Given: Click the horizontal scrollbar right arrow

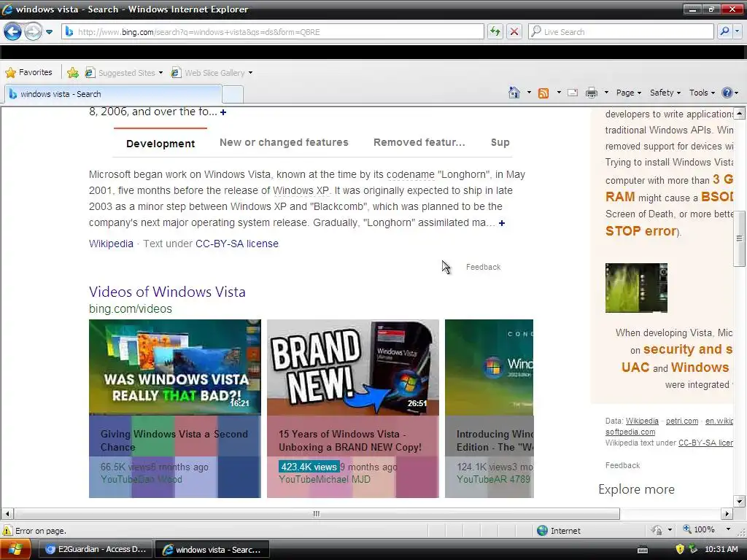Looking at the screenshot, I should [x=727, y=514].
